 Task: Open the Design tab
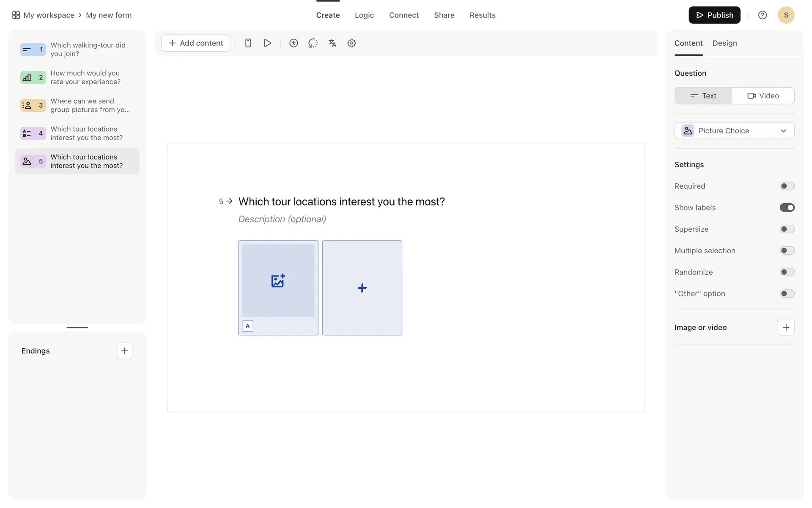pyautogui.click(x=724, y=43)
